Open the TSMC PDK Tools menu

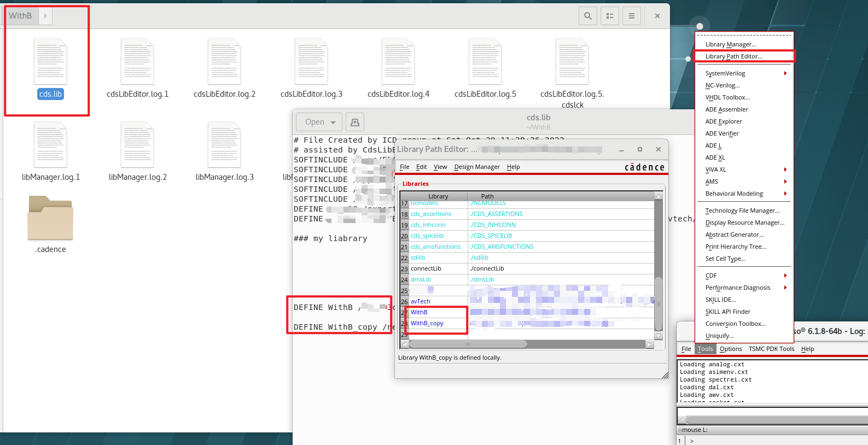771,349
